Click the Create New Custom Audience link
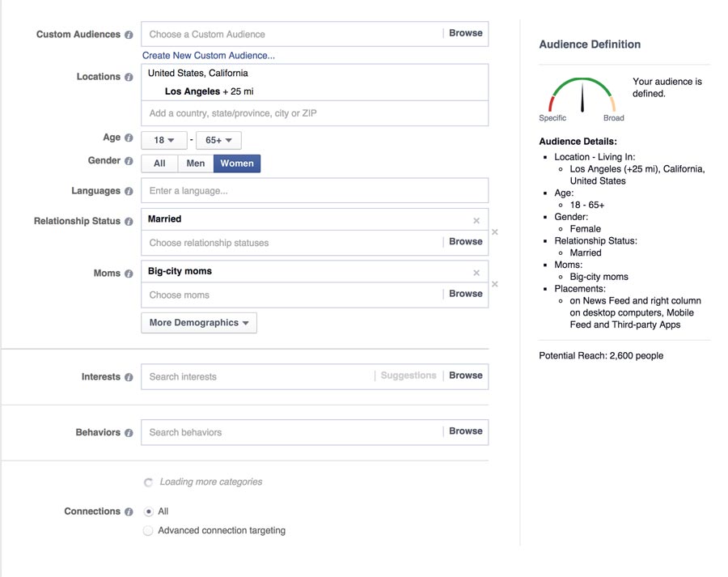728x577 pixels. coord(209,56)
